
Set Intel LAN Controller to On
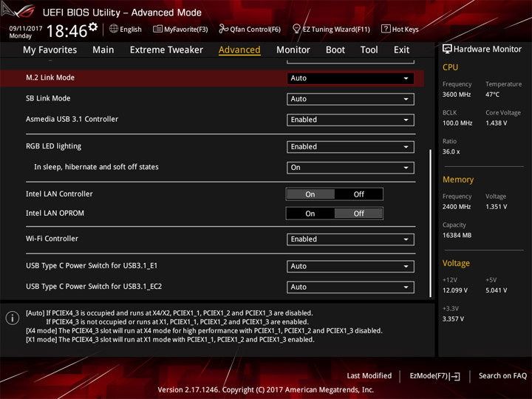tap(310, 194)
